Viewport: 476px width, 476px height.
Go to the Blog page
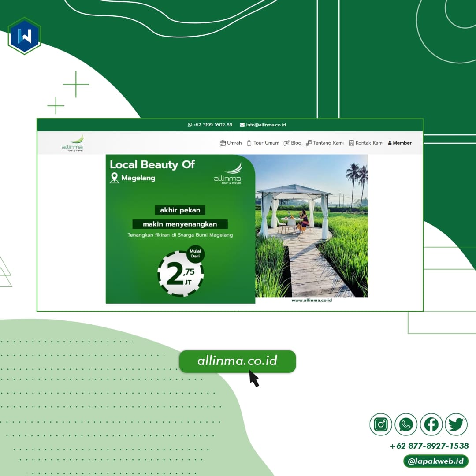tap(292, 143)
